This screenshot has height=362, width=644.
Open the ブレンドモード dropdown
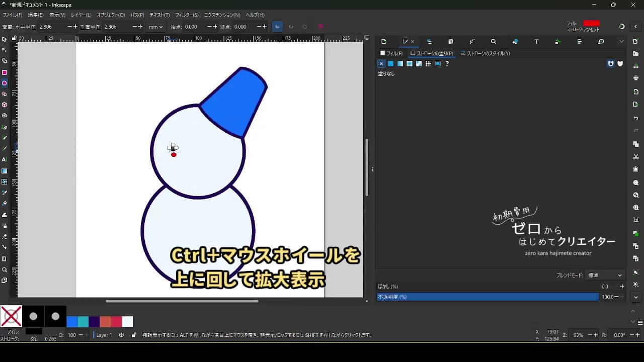point(605,276)
